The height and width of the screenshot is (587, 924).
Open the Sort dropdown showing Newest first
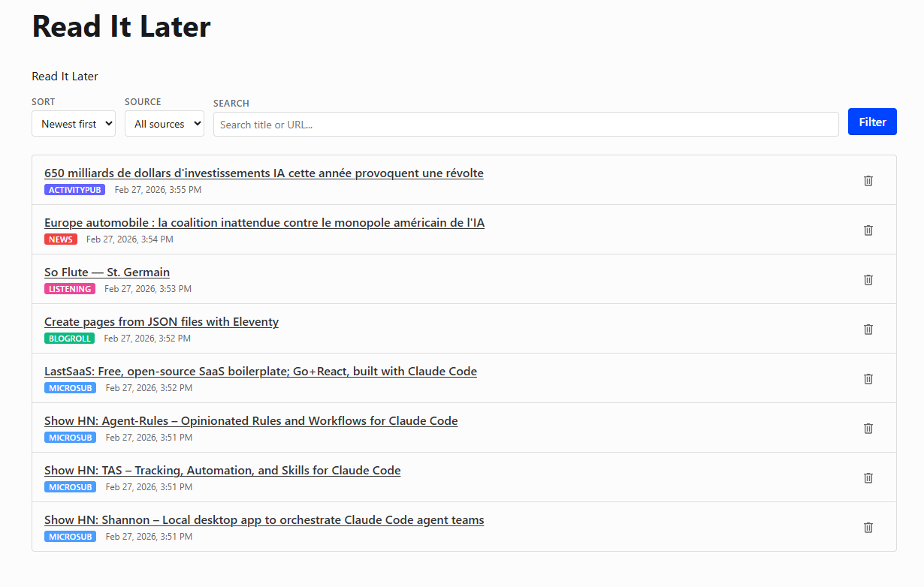click(73, 123)
